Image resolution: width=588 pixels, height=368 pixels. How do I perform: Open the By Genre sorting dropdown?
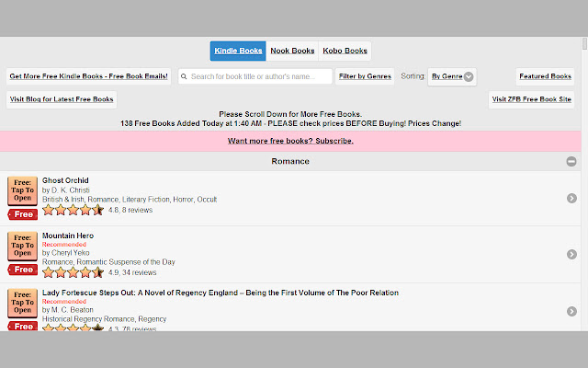click(452, 76)
